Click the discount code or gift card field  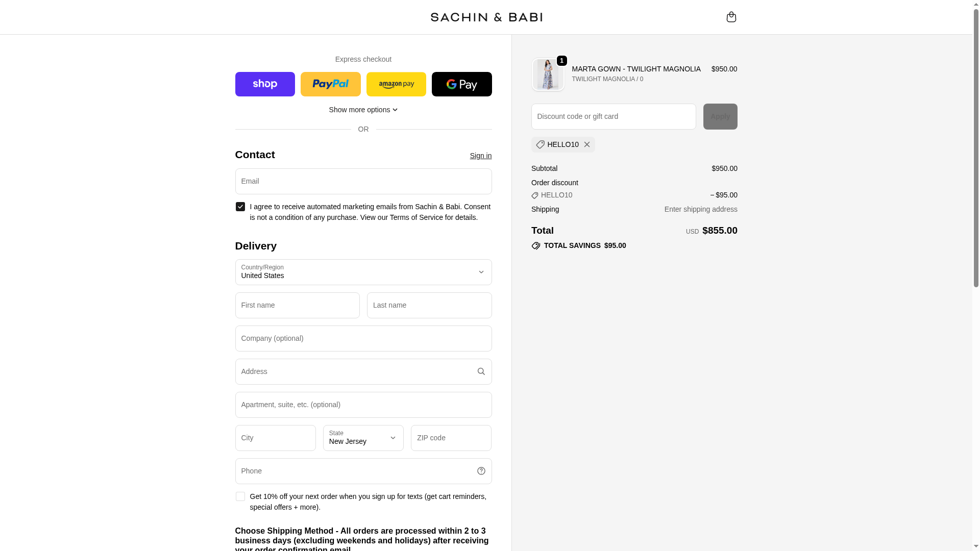pos(613,116)
